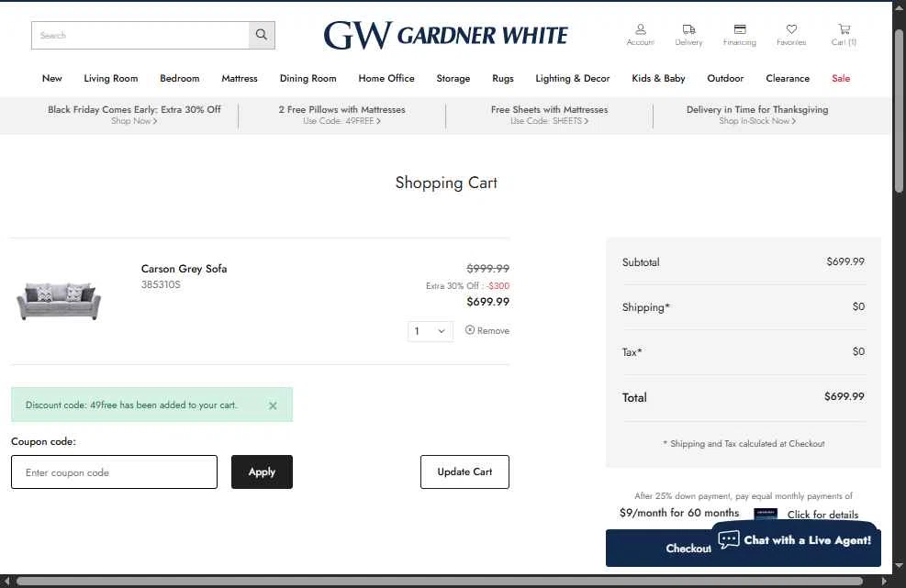
Task: Click the horizontal scrollbar thumb
Action: [439, 581]
